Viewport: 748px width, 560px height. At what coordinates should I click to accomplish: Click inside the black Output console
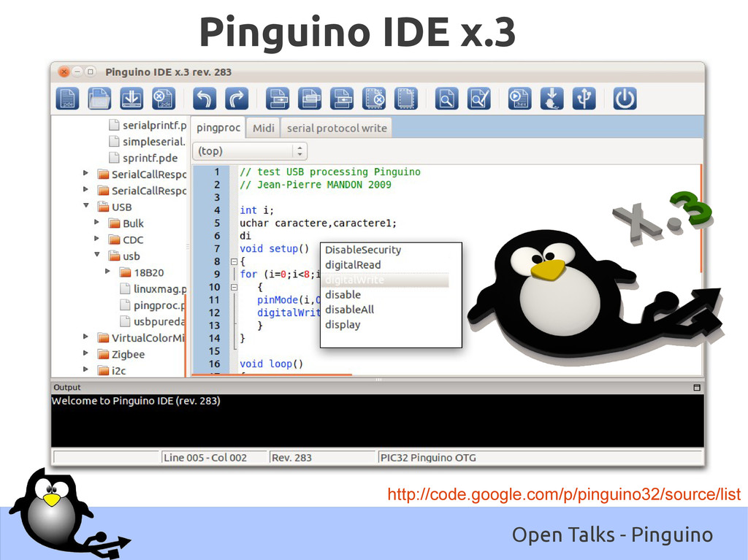(x=378, y=421)
